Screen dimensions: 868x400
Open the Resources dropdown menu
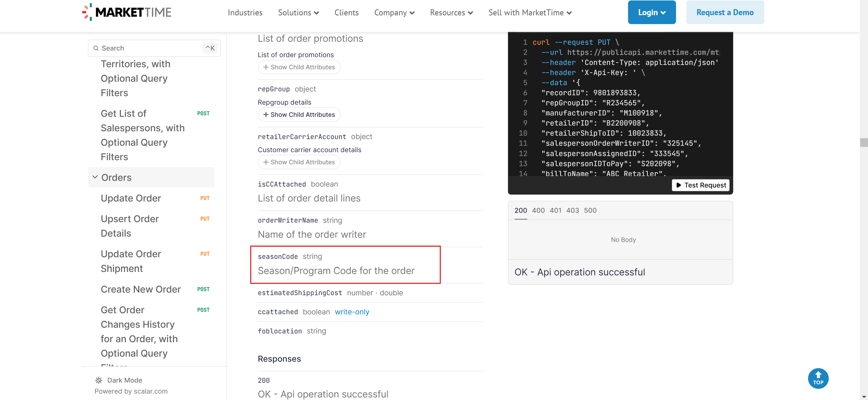click(451, 12)
